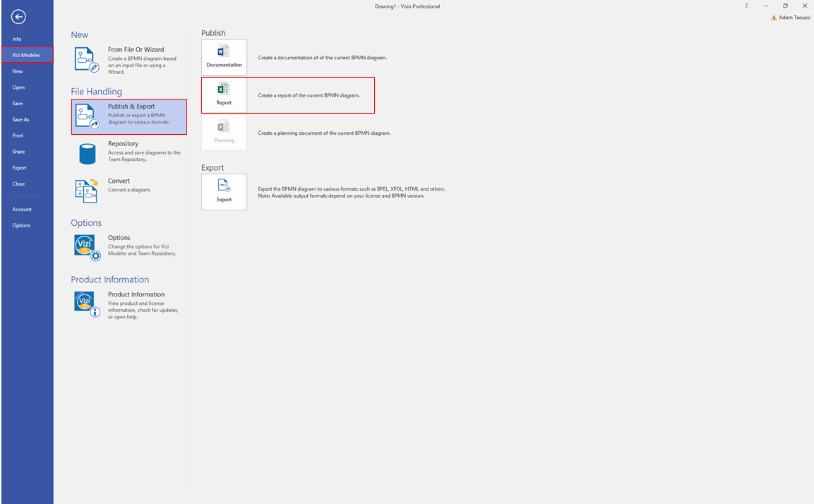The image size is (814, 504).
Task: Select the Publish & Export title
Action: tap(131, 107)
